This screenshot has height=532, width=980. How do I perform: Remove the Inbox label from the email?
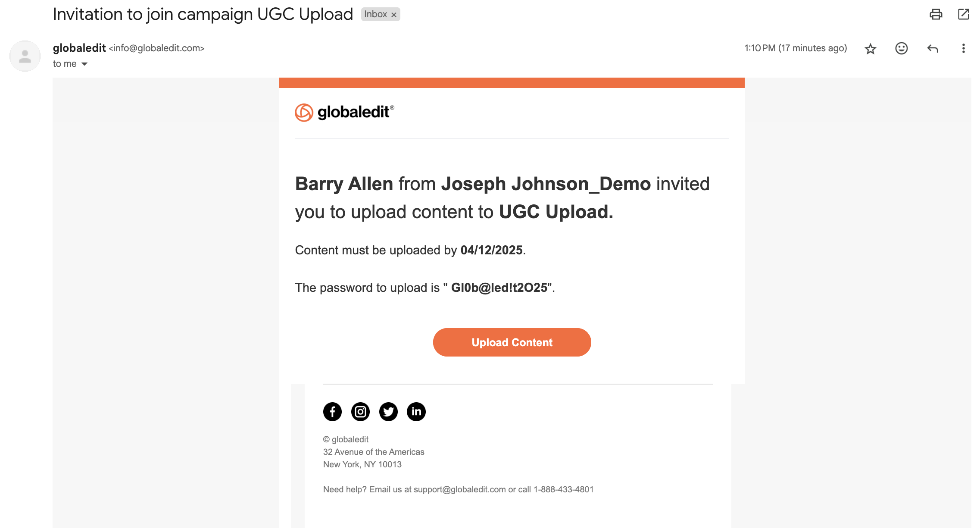[394, 15]
